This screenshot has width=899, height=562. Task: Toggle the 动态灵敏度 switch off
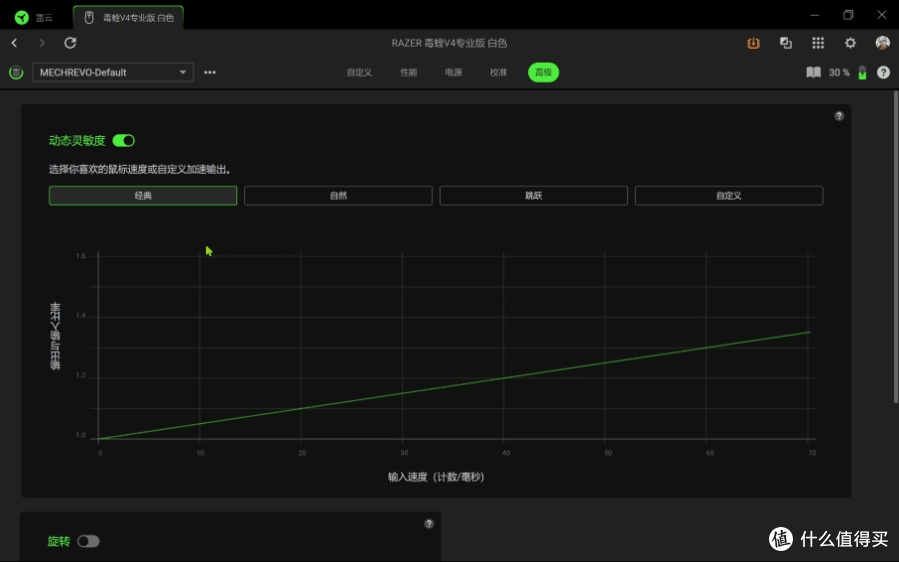[x=123, y=140]
